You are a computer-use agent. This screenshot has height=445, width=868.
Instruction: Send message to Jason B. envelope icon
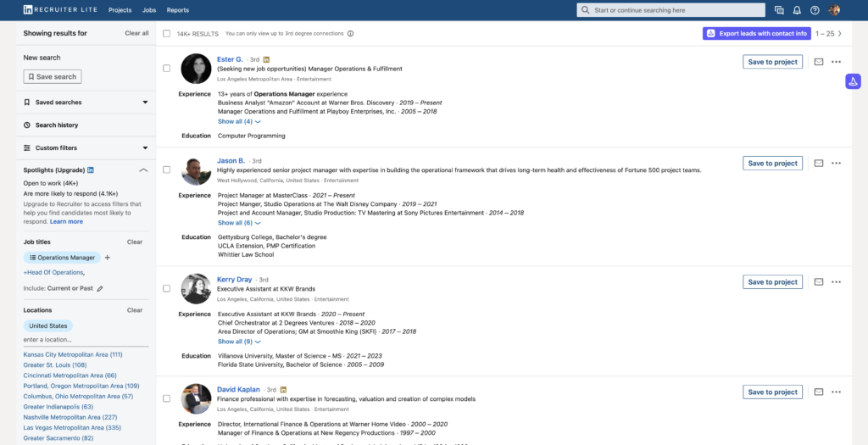tap(819, 164)
